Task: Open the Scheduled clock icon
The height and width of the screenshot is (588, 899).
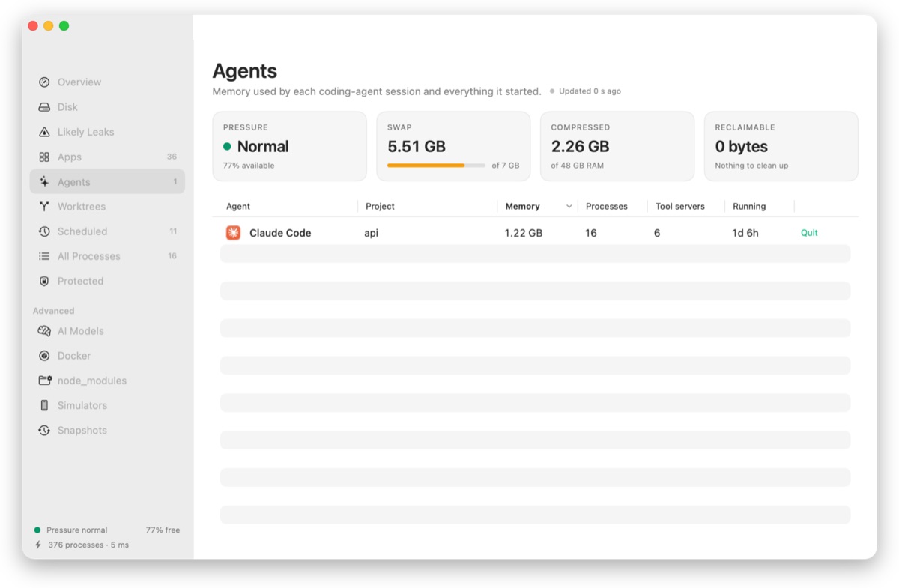Action: click(44, 231)
